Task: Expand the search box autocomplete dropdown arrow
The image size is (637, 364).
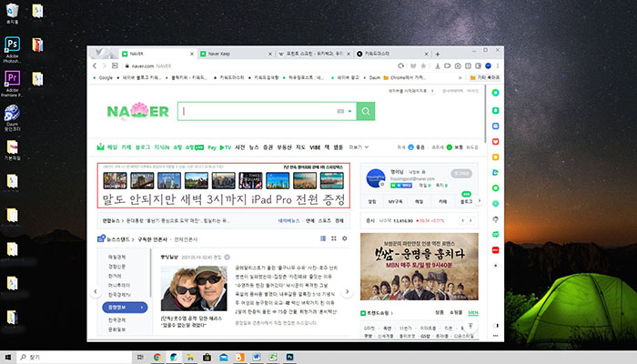Action: (x=349, y=111)
